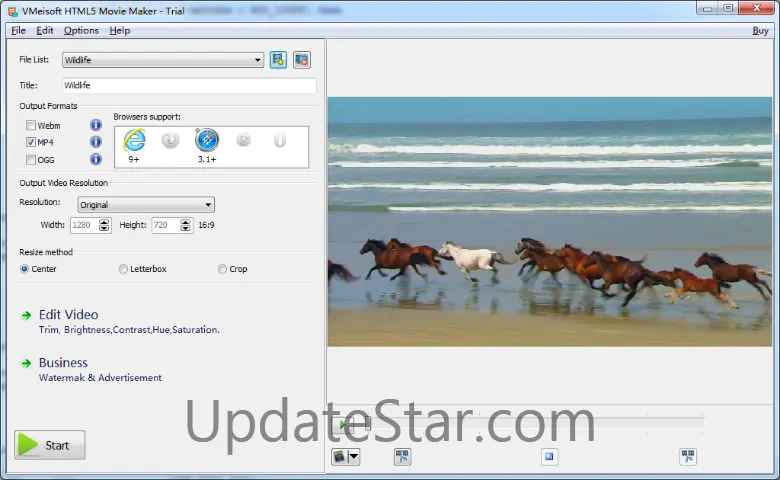This screenshot has width=780, height=480.
Task: Minimize the Movie Maker window
Action: (x=707, y=8)
